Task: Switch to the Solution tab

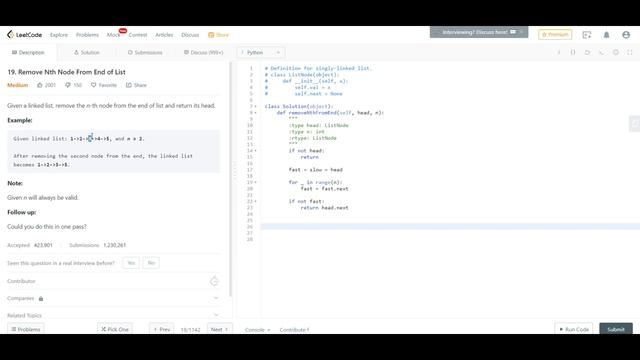Action: point(87,52)
